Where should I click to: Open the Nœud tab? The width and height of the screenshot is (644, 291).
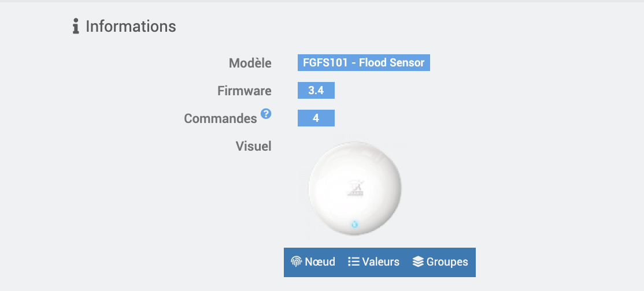(x=313, y=262)
